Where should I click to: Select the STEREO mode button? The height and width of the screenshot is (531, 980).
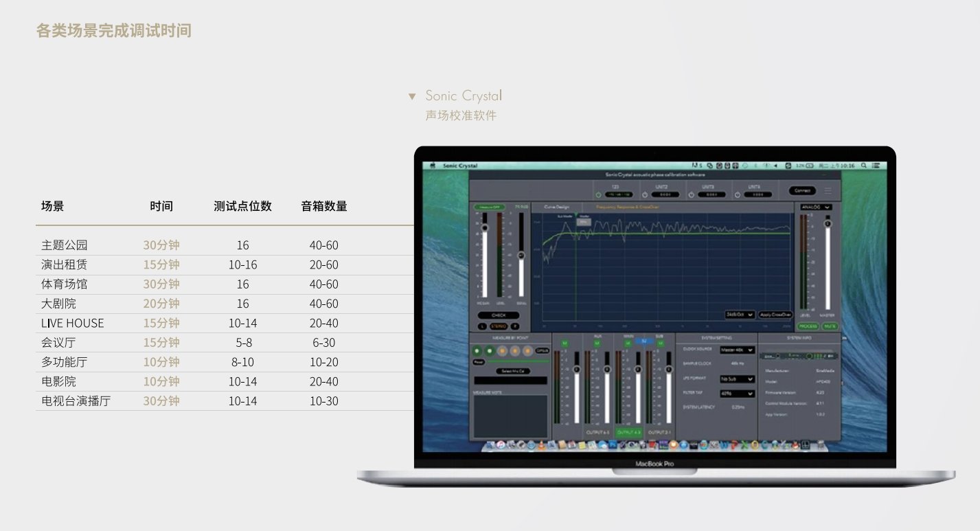(499, 326)
